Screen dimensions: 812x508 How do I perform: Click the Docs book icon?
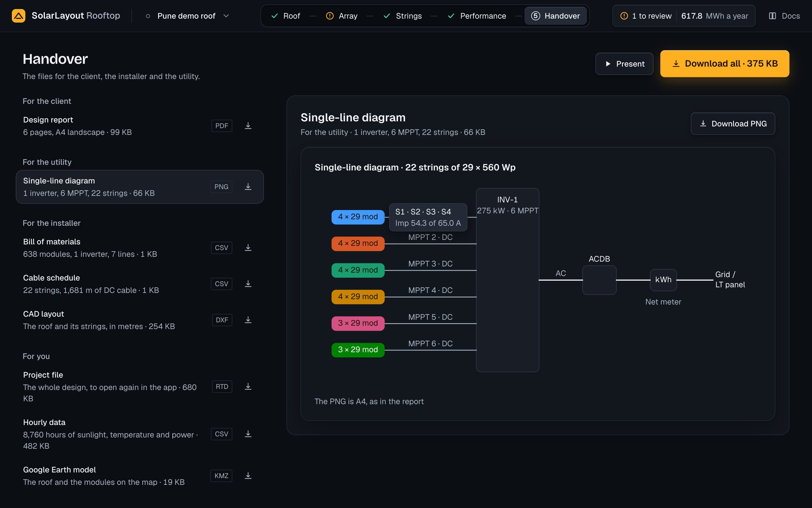[x=773, y=16]
